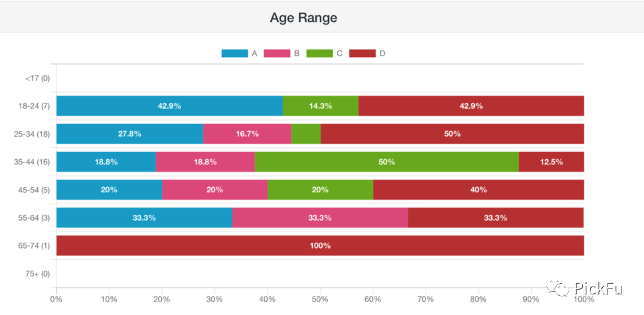Screen dimensions: 644x315
Task: Select the 50% red segment in 25-34
Action: point(452,134)
